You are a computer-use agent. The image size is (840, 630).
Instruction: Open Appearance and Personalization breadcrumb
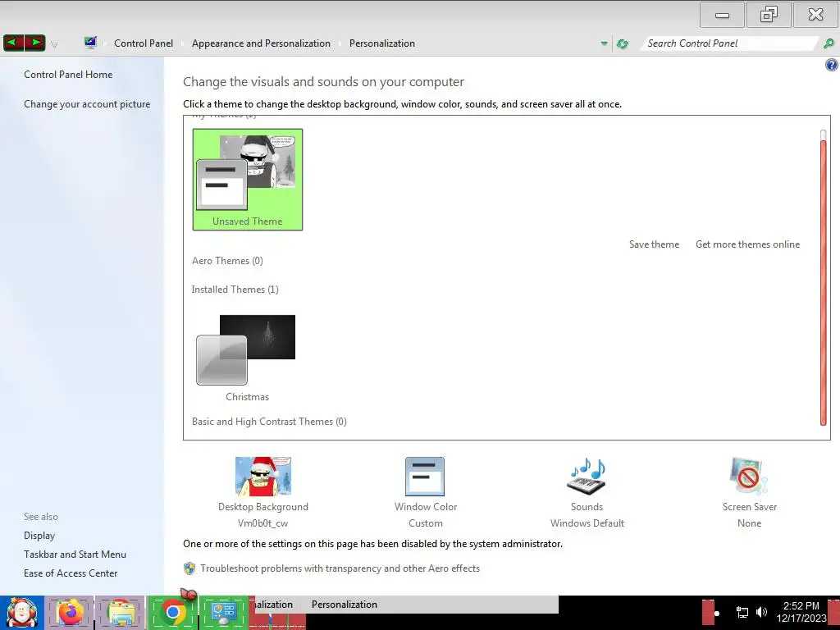tap(261, 43)
